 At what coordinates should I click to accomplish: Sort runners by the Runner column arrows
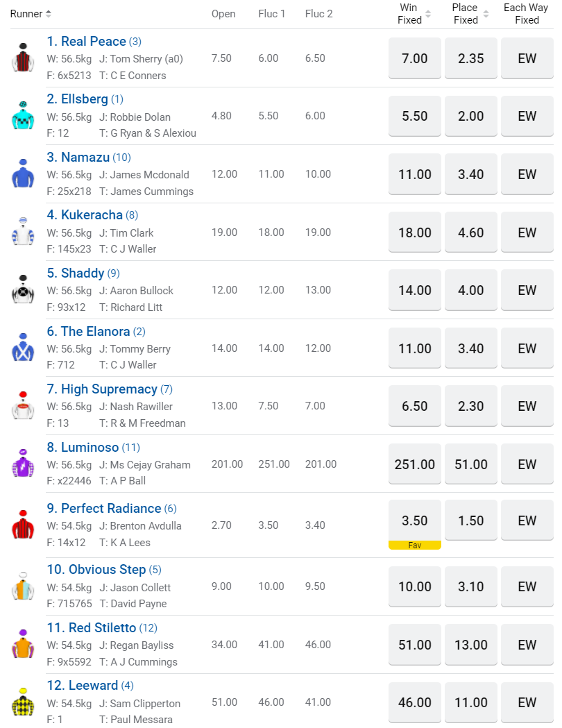pos(48,14)
